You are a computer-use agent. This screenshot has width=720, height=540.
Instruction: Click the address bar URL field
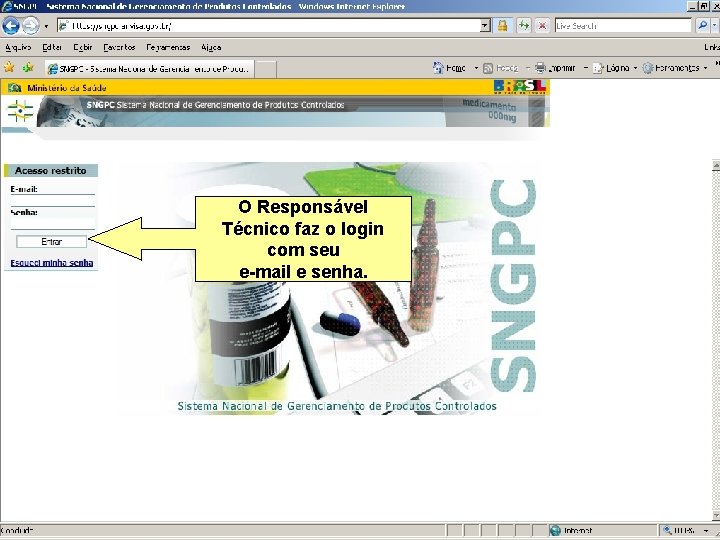click(274, 26)
